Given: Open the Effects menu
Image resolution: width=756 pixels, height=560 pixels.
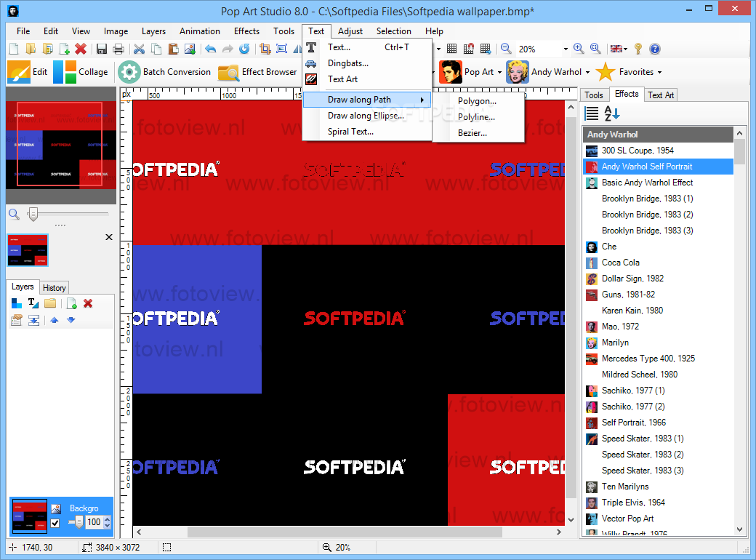Looking at the screenshot, I should 246,31.
